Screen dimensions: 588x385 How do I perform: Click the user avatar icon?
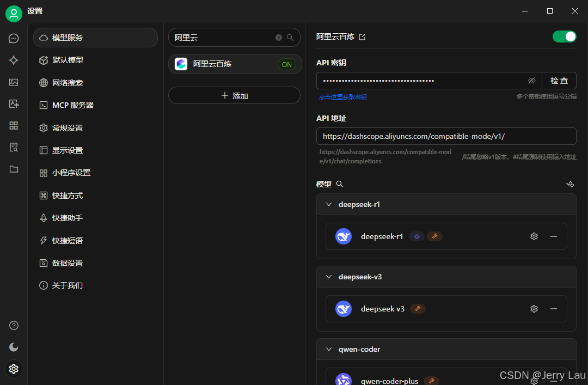point(14,14)
